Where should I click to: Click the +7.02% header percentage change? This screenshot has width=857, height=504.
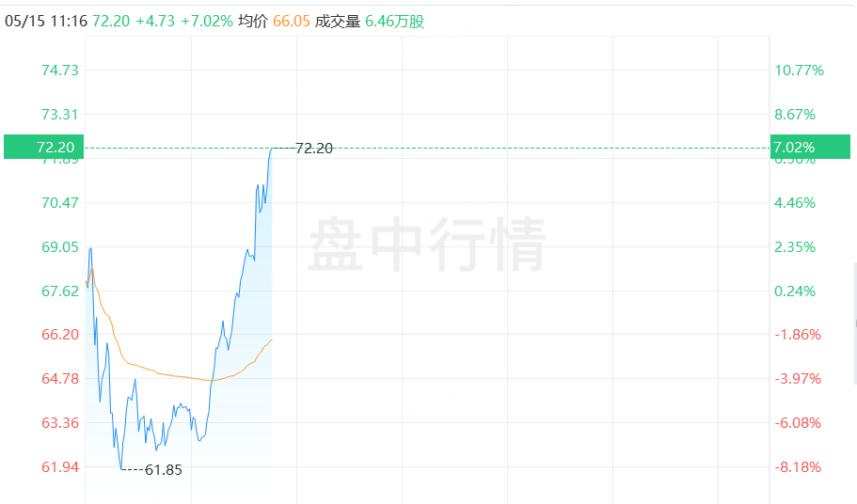pyautogui.click(x=207, y=22)
